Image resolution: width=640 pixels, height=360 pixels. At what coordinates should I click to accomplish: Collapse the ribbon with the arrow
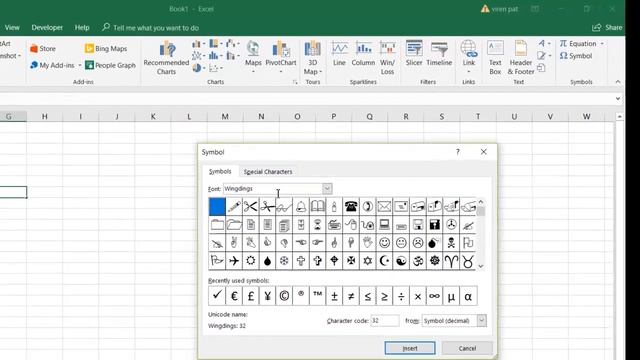pos(618,82)
